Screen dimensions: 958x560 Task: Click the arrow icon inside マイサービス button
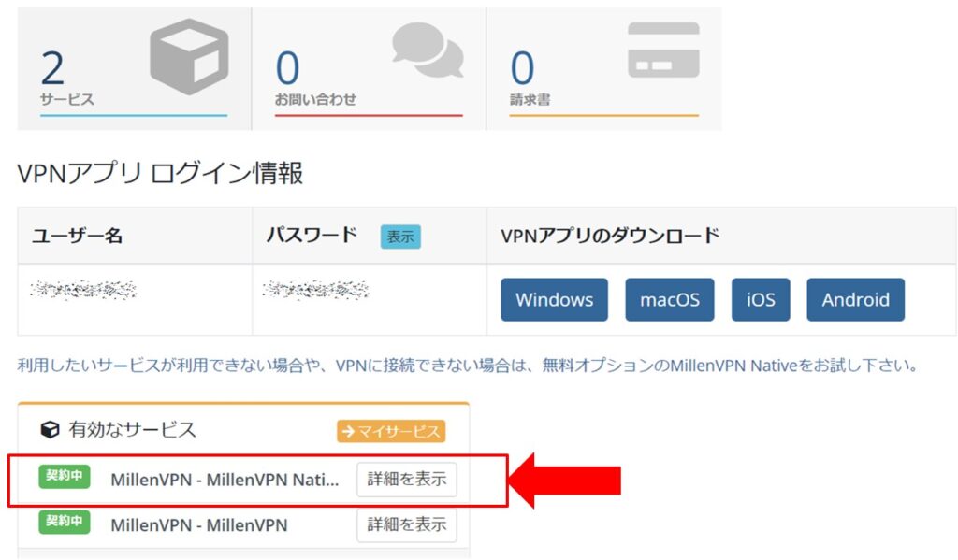pyautogui.click(x=348, y=431)
